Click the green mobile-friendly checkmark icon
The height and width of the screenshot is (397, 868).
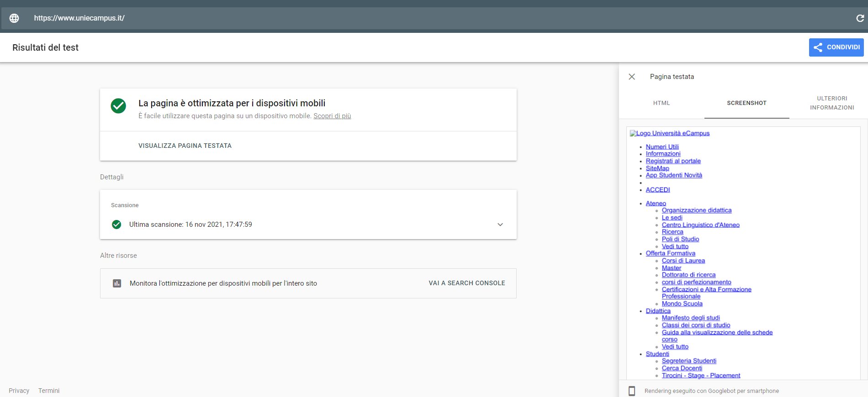point(118,106)
